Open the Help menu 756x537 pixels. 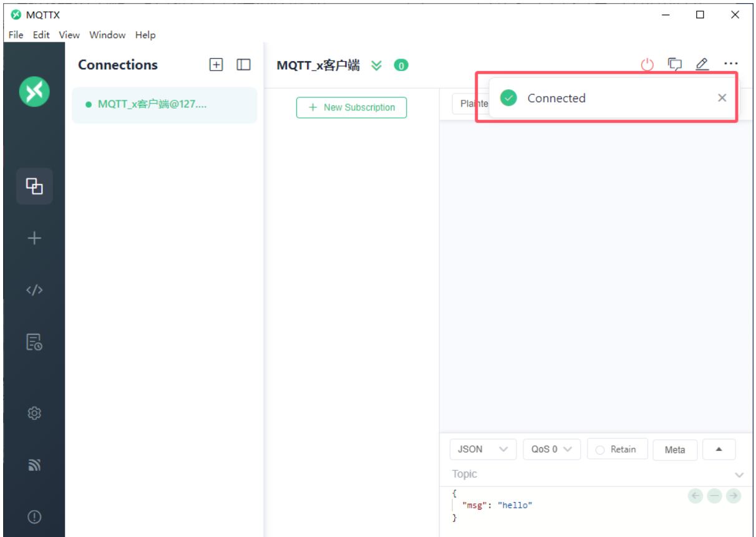145,35
